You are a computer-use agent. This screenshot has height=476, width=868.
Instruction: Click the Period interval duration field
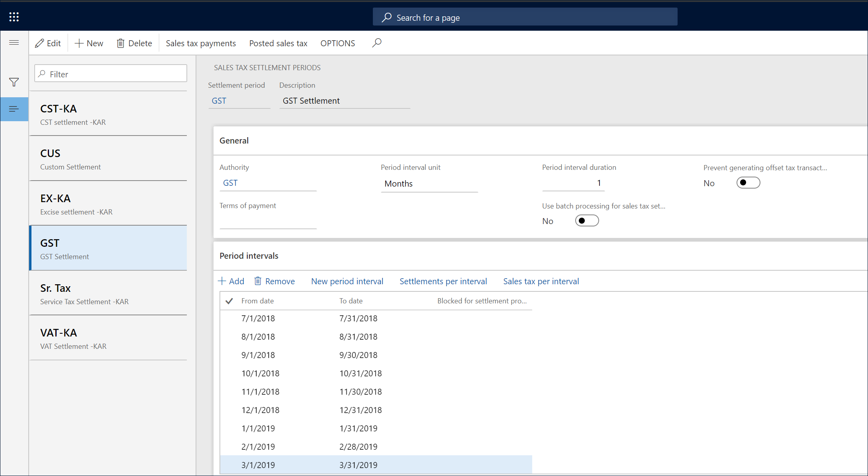click(573, 183)
